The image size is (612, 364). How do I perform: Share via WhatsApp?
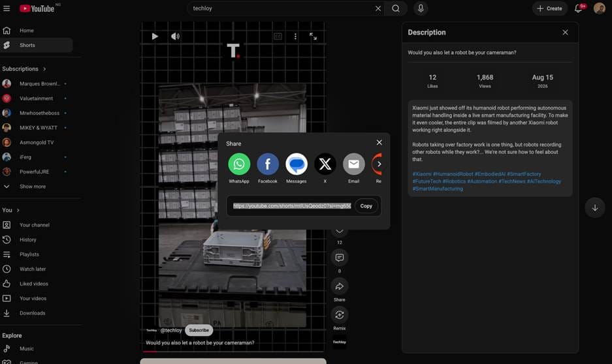239,164
